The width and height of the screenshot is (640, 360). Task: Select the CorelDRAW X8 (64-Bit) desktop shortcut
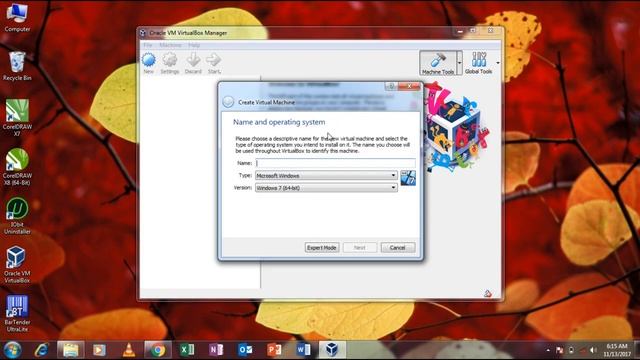pos(17,167)
